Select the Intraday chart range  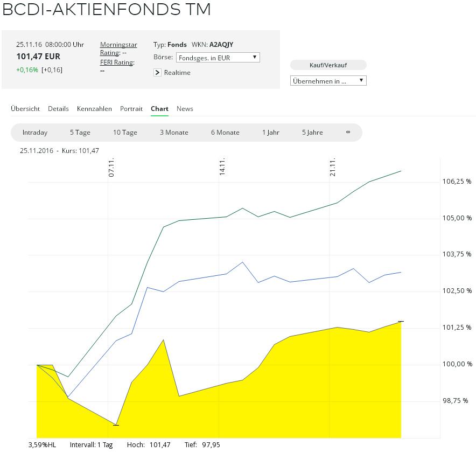[35, 133]
